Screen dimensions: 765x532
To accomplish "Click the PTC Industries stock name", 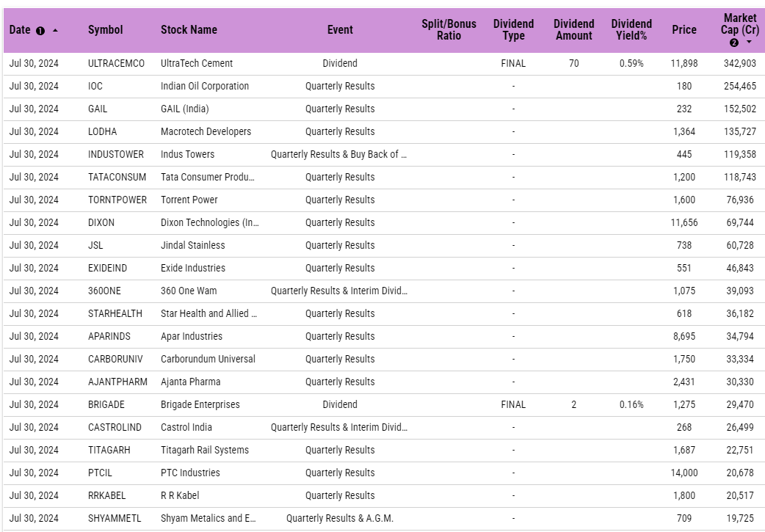I will coord(190,473).
